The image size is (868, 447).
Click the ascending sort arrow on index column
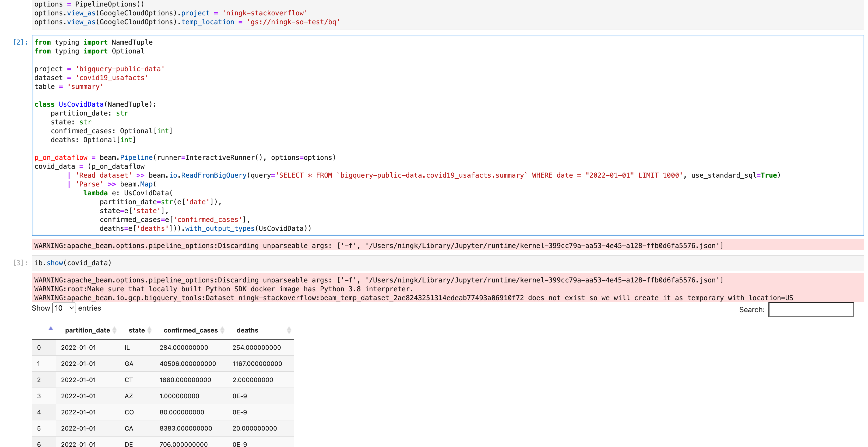tap(51, 329)
